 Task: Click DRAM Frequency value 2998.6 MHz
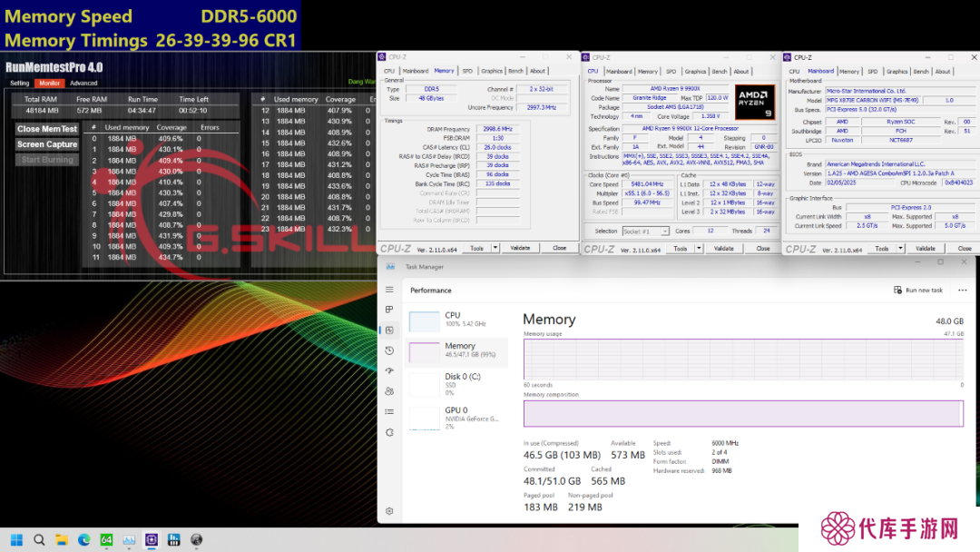[497, 129]
